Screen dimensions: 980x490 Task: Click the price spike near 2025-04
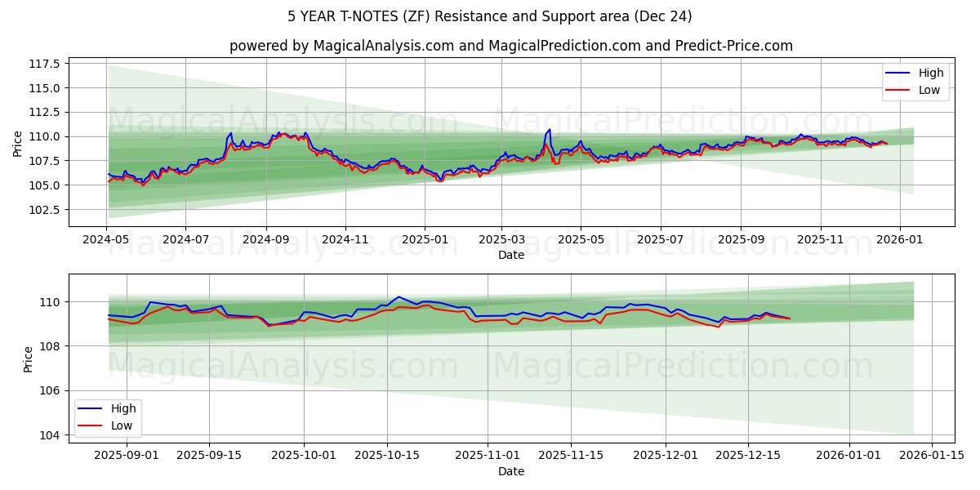point(549,131)
